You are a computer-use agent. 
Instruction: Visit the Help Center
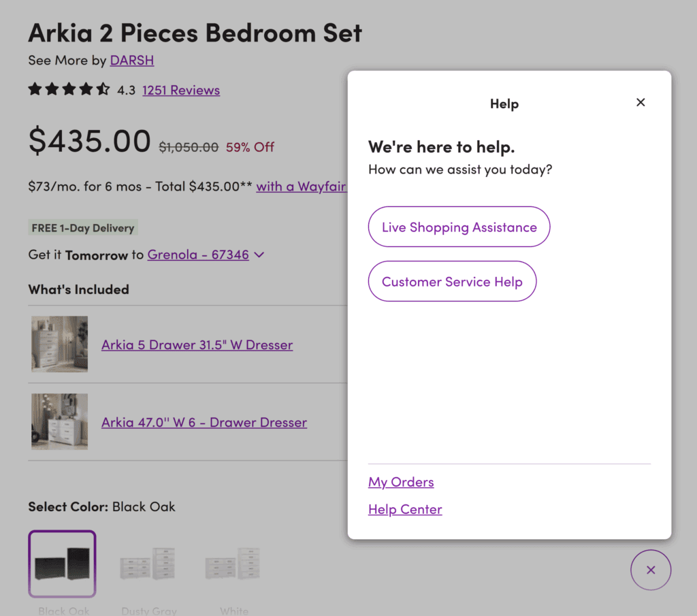(404, 508)
